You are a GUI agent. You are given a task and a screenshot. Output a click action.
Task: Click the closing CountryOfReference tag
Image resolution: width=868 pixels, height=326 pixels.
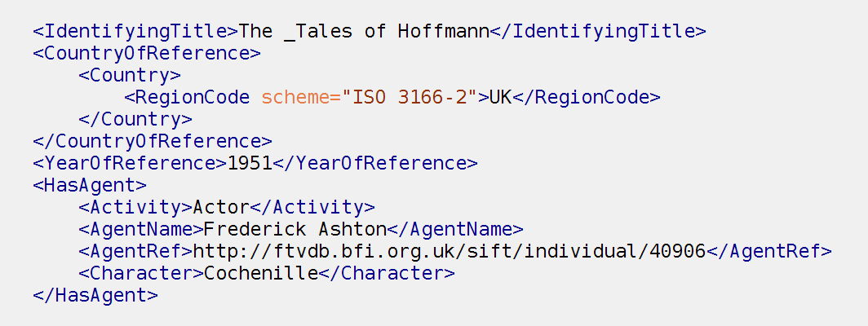click(x=153, y=141)
